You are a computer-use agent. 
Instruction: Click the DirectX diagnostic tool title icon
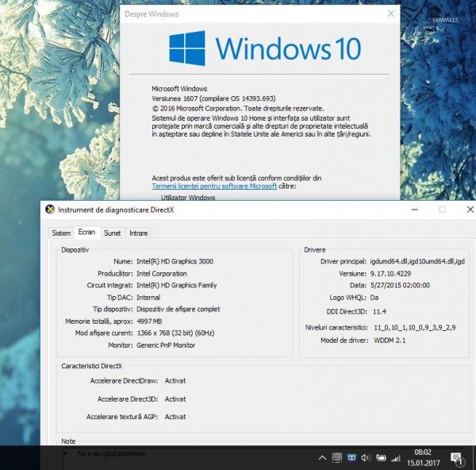[50, 210]
